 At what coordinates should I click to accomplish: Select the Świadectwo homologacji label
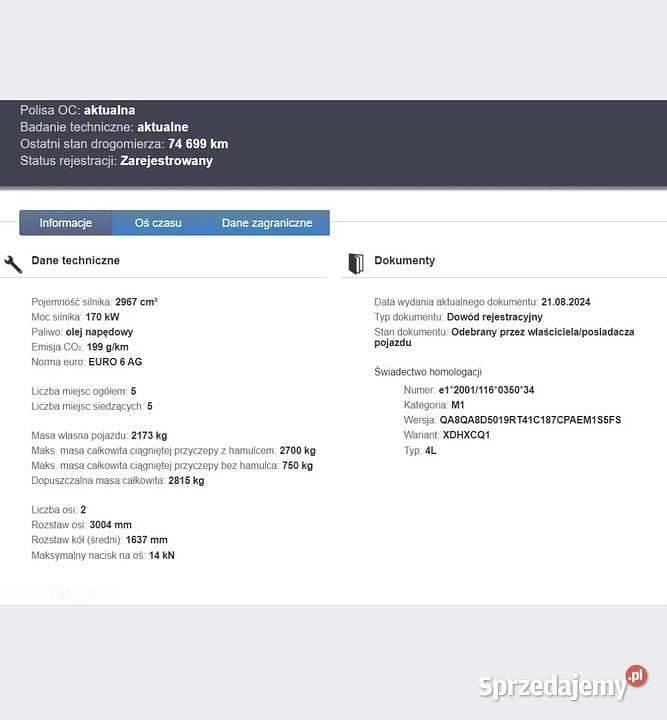click(x=428, y=372)
